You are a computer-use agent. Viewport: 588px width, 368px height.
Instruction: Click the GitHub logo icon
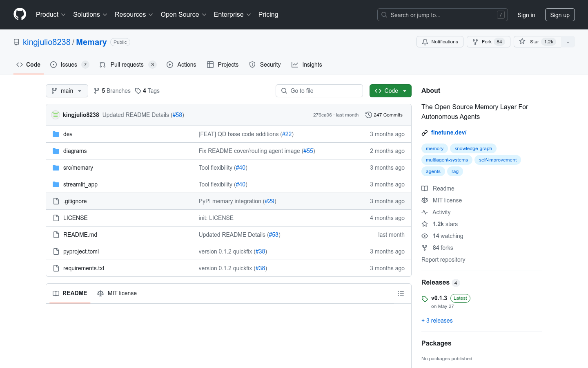(x=20, y=14)
